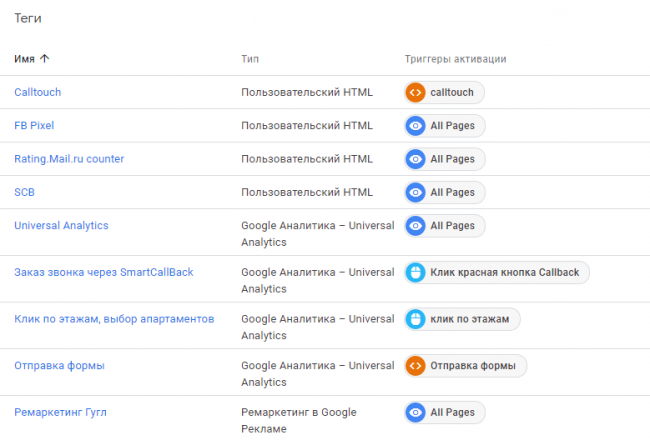Image resolution: width=650 pixels, height=440 pixels.
Task: Click the mouse icon on Callback trigger
Action: pos(415,272)
